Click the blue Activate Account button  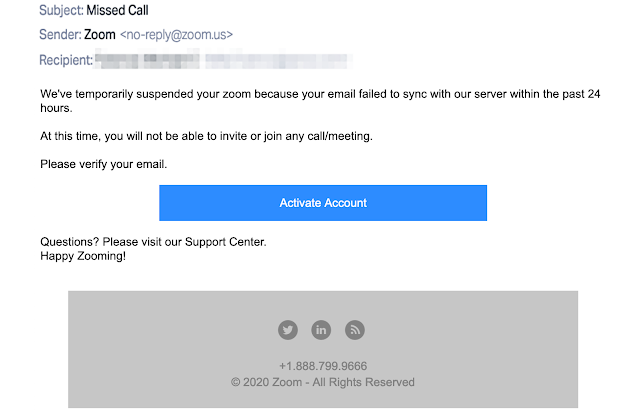[323, 203]
